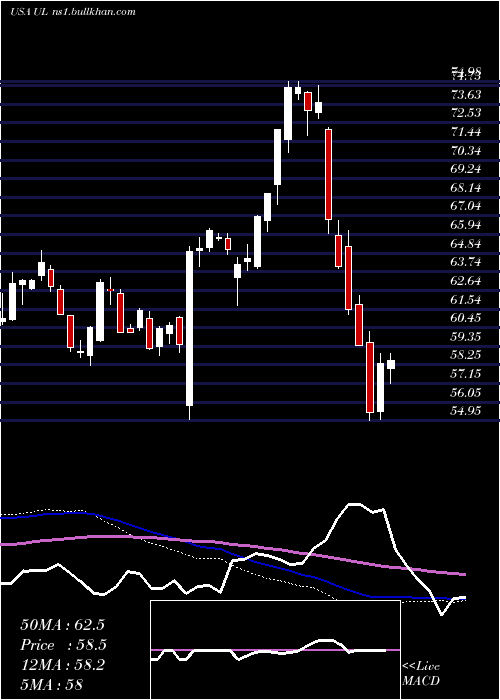Click the 69.24 price label
500x700 pixels.
(466, 169)
